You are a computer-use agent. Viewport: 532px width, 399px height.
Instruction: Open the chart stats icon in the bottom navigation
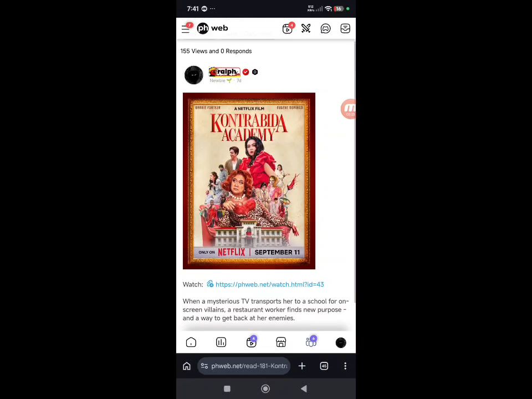221,342
